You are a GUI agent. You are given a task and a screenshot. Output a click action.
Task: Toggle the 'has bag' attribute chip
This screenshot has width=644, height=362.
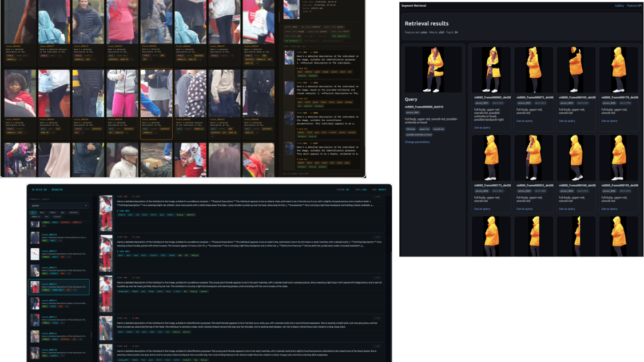(310, 36)
